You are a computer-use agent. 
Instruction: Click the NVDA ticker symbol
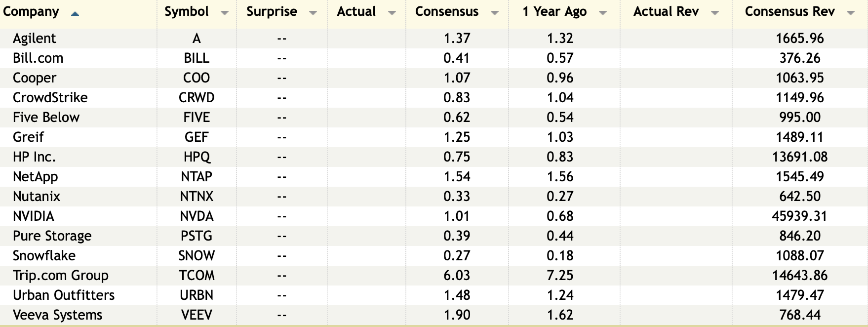point(197,216)
